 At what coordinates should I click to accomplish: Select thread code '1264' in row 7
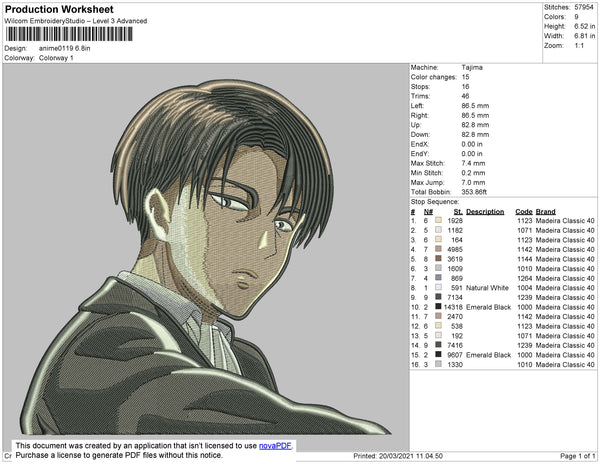pos(525,278)
